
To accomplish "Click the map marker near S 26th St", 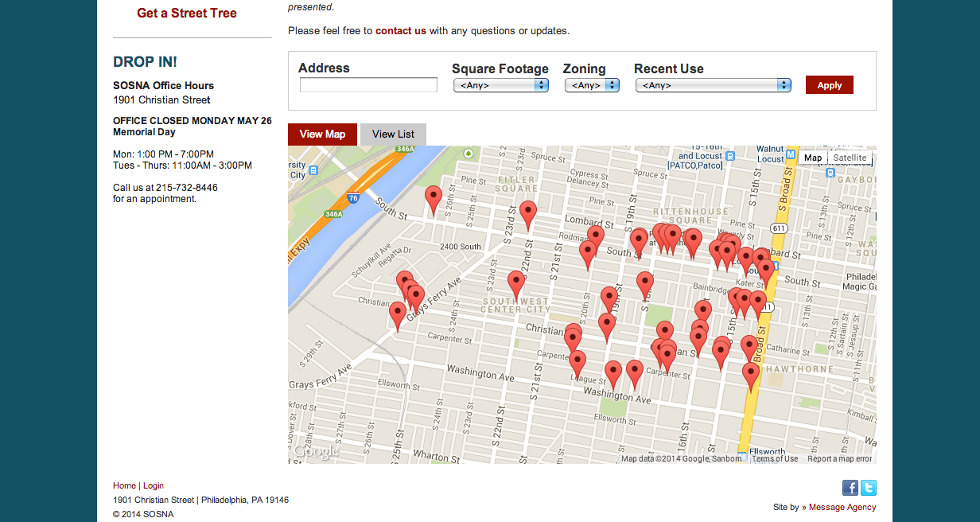I will pyautogui.click(x=433, y=197).
